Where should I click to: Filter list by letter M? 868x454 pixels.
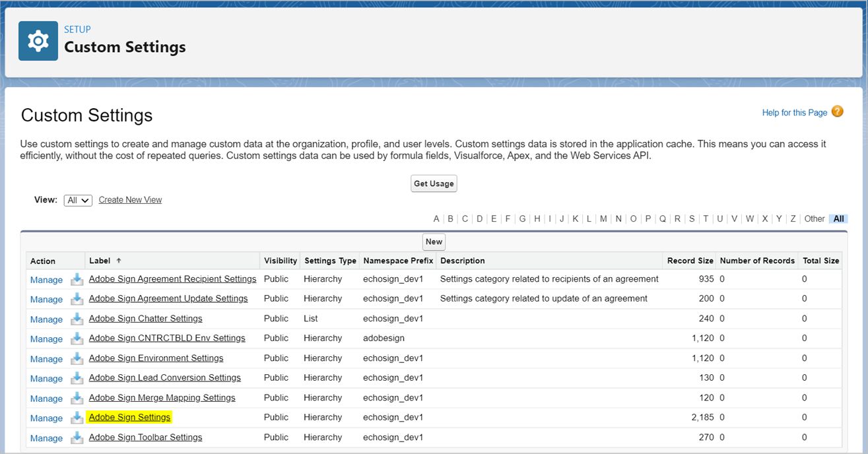(603, 219)
